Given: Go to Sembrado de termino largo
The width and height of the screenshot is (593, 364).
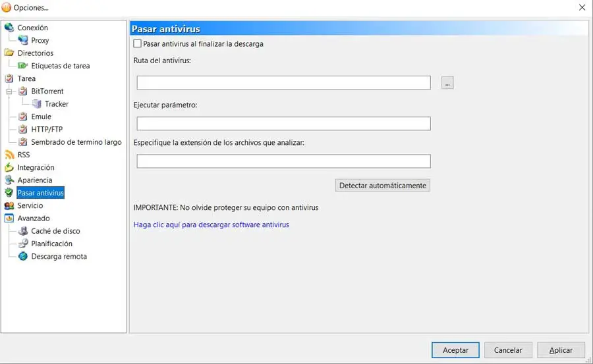Looking at the screenshot, I should [76, 142].
